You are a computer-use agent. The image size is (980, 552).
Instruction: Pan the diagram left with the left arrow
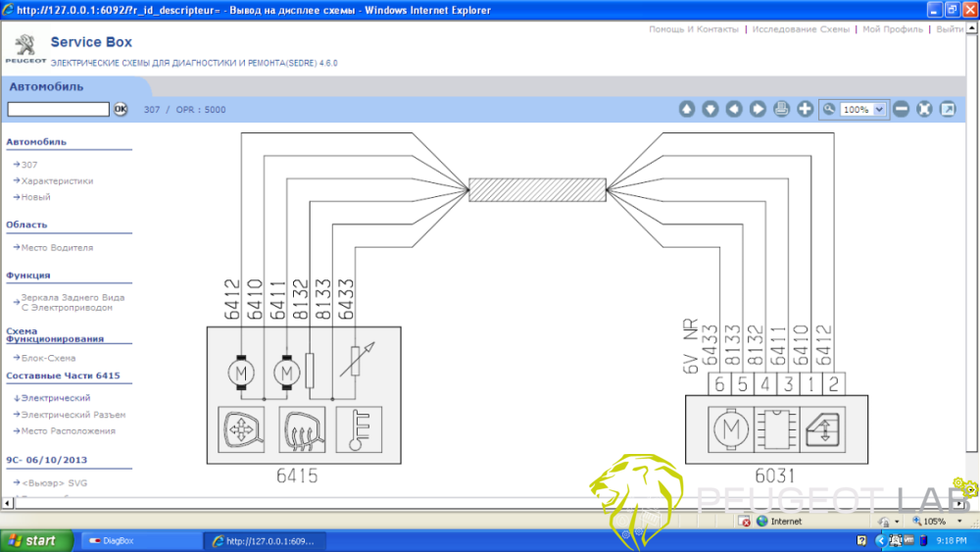[734, 109]
